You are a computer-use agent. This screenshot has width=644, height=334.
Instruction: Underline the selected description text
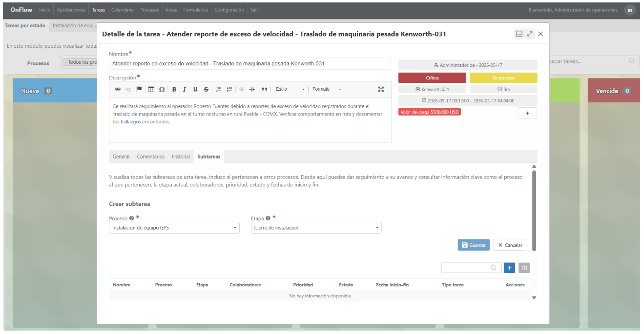coord(195,89)
